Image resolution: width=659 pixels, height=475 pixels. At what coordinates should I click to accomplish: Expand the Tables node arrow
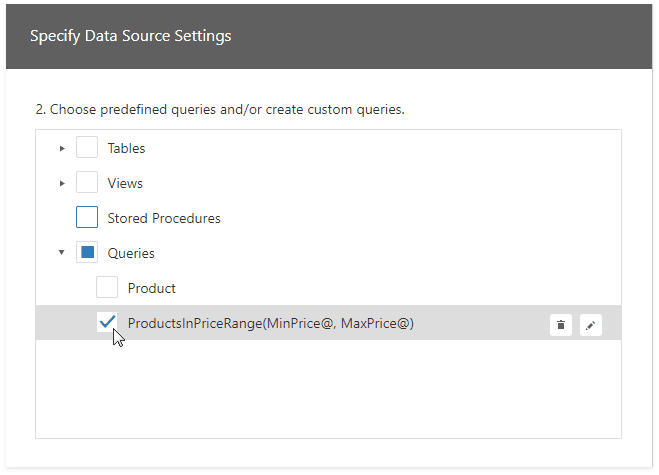(62, 148)
